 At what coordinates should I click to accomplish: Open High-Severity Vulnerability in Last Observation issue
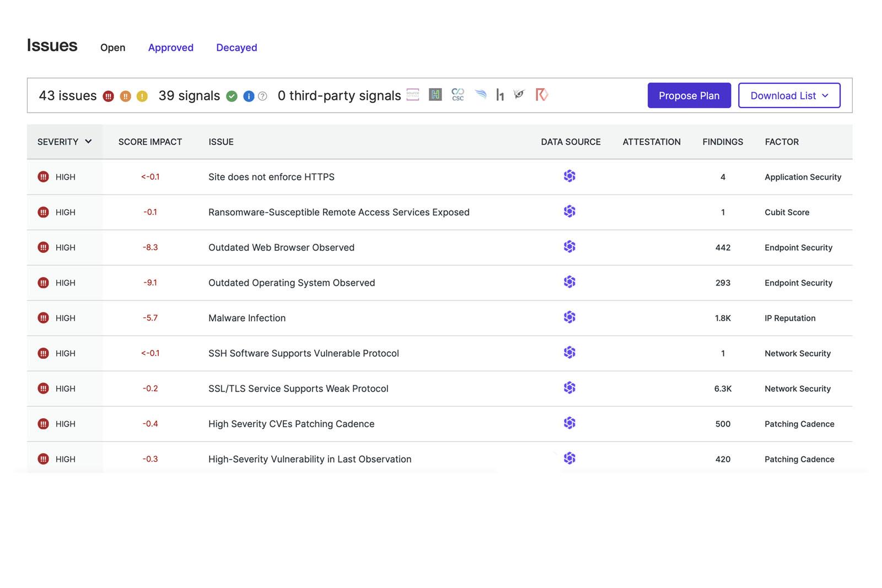tap(310, 459)
